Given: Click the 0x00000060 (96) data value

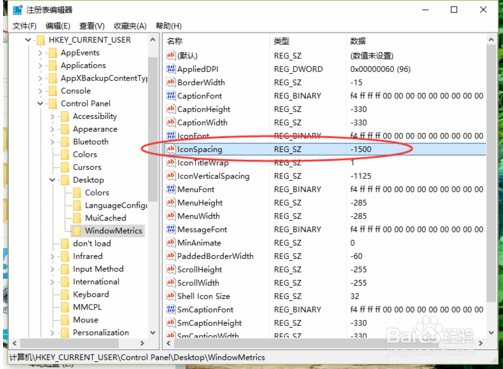Looking at the screenshot, I should click(x=380, y=69).
